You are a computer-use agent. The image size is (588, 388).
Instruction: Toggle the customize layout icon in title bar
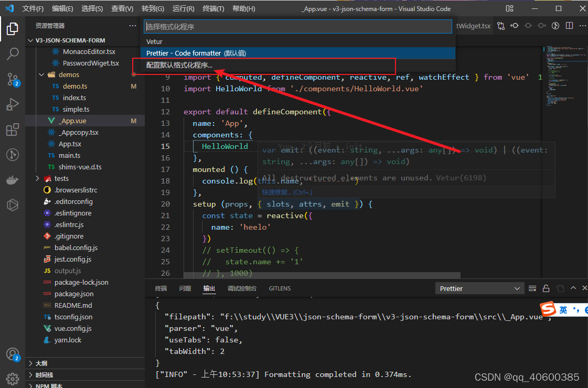[509, 8]
